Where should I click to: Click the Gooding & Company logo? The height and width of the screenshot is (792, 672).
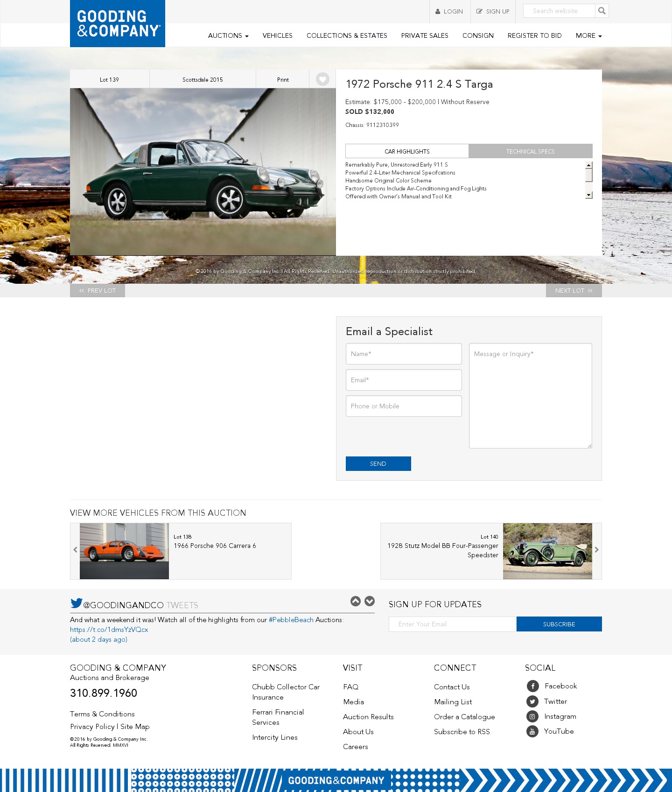(118, 23)
